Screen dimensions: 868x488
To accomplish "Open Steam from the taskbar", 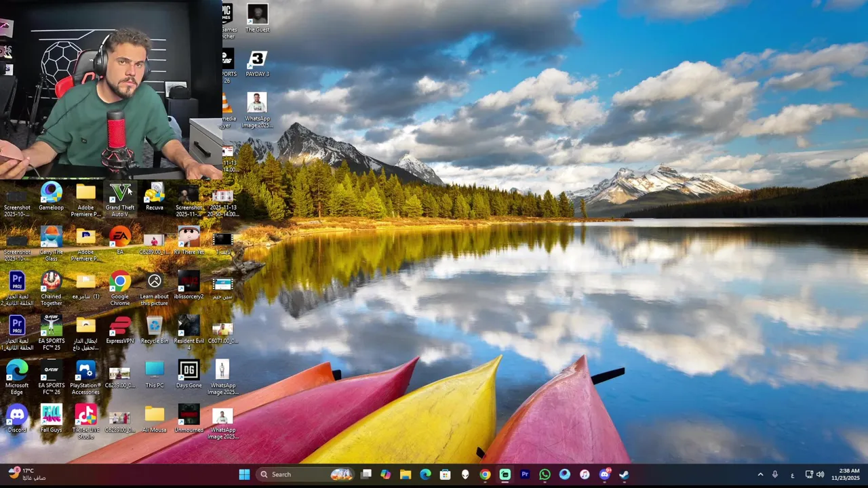I will click(x=624, y=474).
